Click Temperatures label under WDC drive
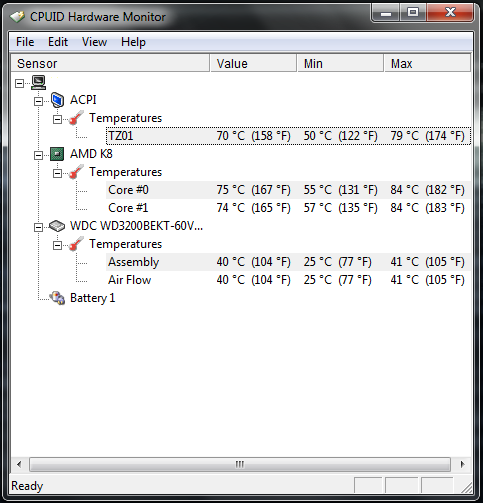The width and height of the screenshot is (483, 503). tap(125, 244)
